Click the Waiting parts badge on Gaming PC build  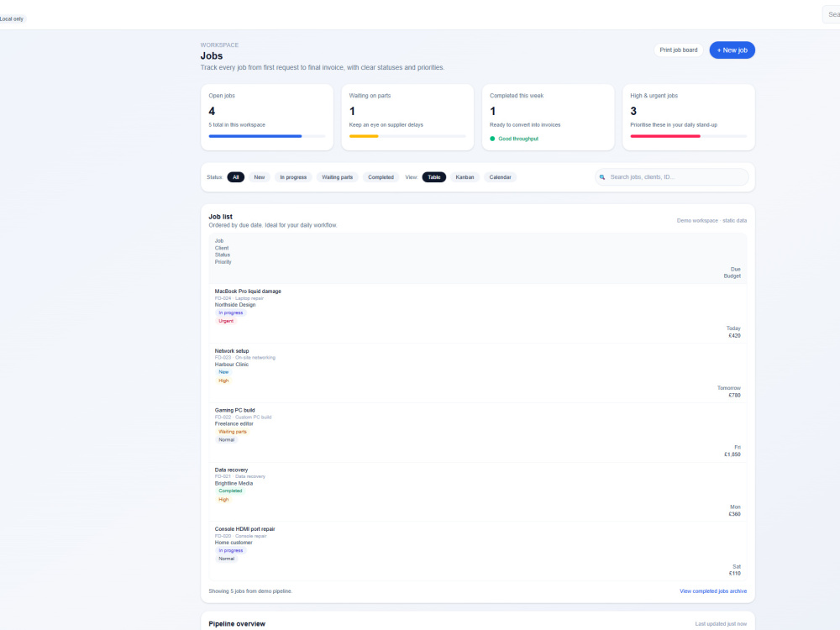pos(233,432)
